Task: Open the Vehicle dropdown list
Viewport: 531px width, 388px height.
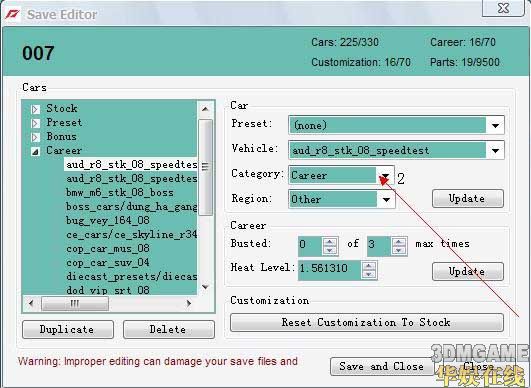Action: (x=495, y=150)
